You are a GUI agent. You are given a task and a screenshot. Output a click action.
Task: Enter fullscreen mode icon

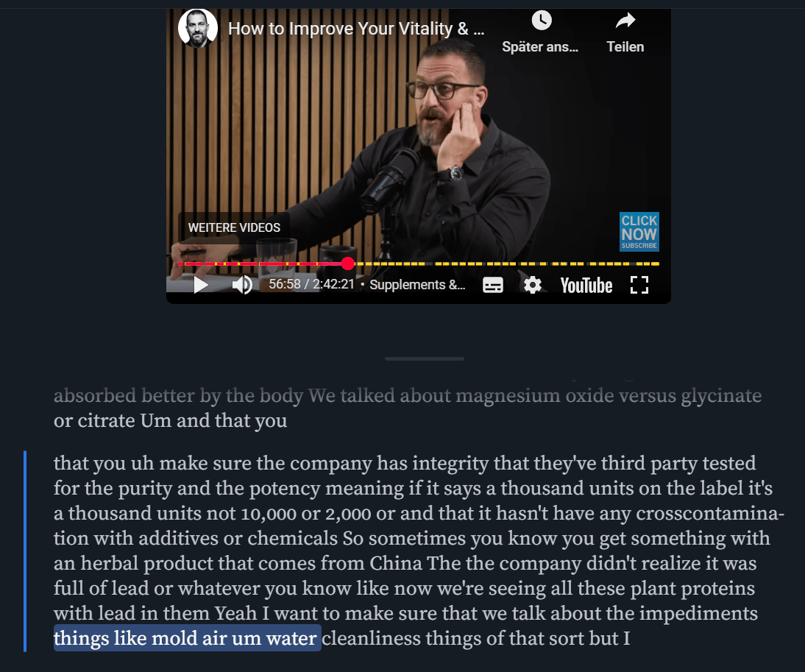click(x=639, y=285)
